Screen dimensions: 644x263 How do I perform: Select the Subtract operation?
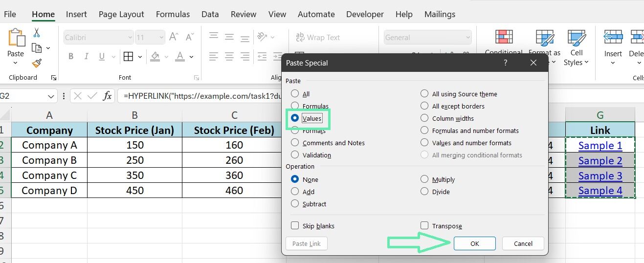tap(294, 203)
